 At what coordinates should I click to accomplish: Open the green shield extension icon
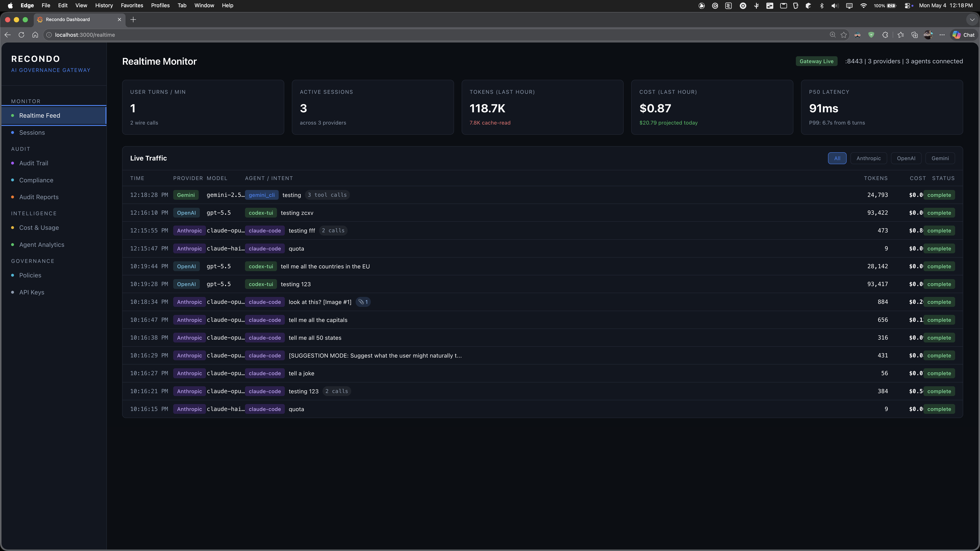pos(871,35)
